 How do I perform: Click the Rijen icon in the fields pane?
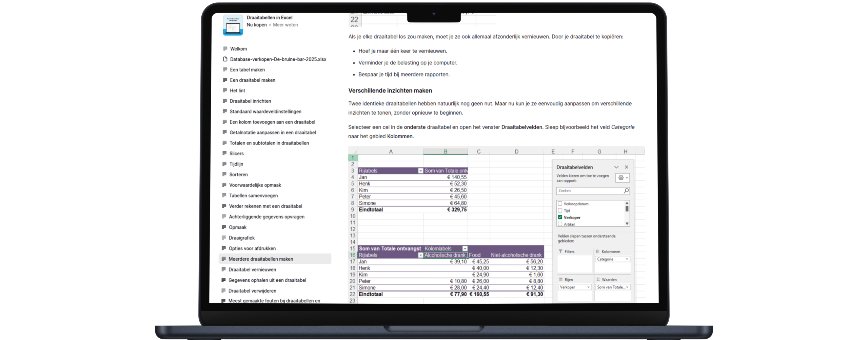(561, 280)
